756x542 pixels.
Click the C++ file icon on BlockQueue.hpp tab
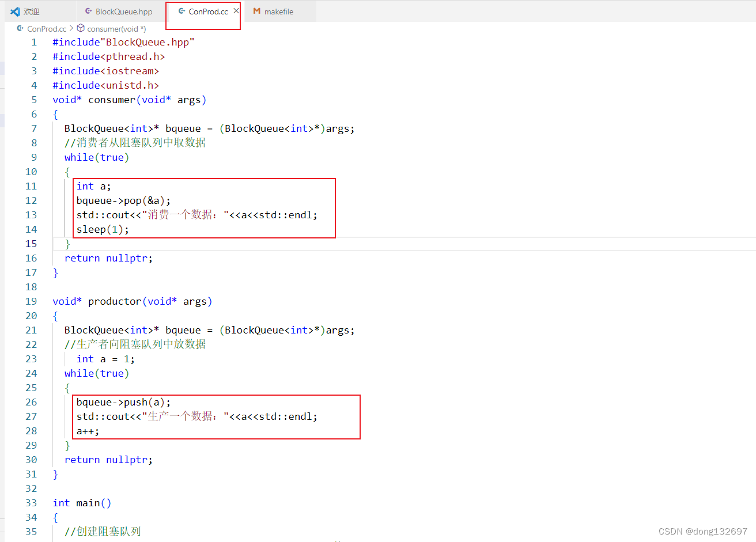(x=88, y=11)
